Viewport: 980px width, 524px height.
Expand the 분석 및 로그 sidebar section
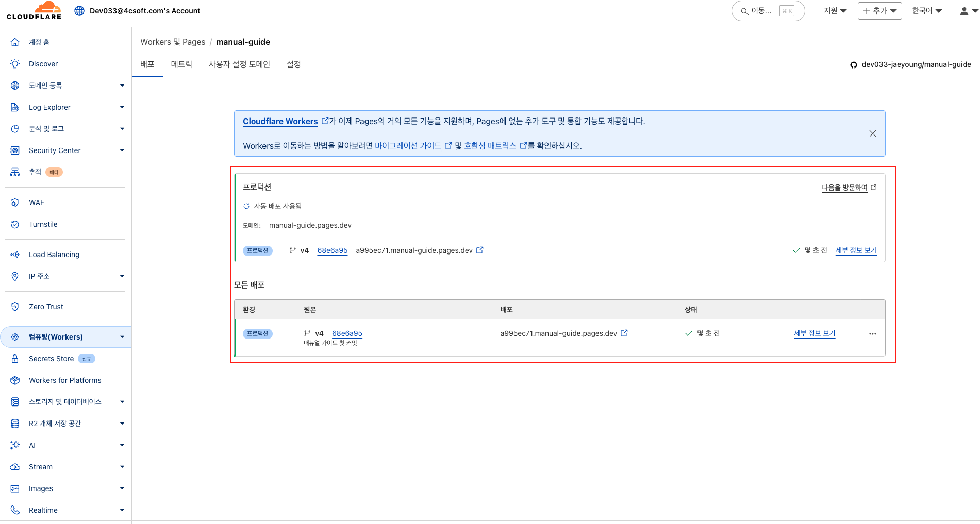122,129
